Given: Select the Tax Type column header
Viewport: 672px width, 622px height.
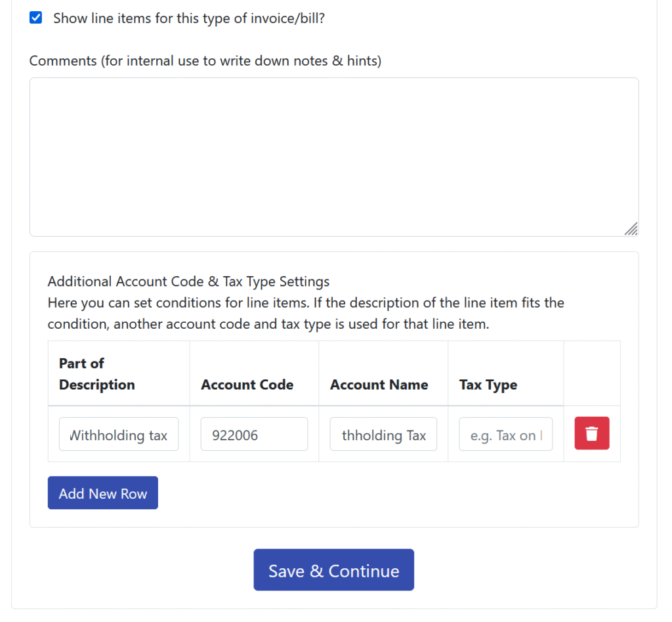Looking at the screenshot, I should (488, 384).
